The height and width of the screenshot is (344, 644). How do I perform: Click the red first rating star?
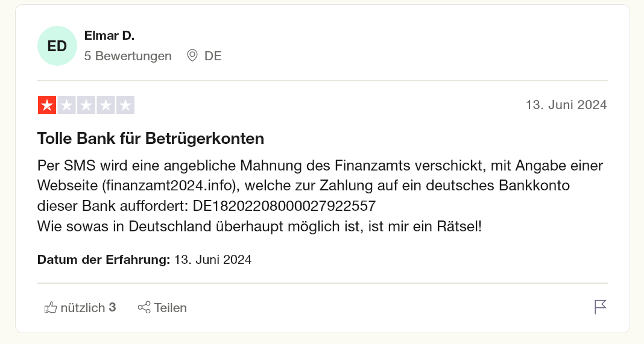point(47,105)
